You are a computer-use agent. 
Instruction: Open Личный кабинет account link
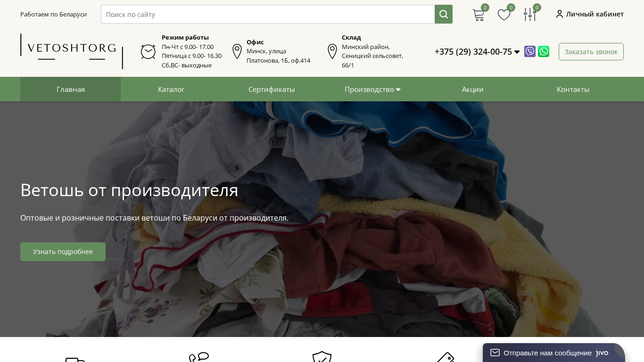[x=590, y=14]
